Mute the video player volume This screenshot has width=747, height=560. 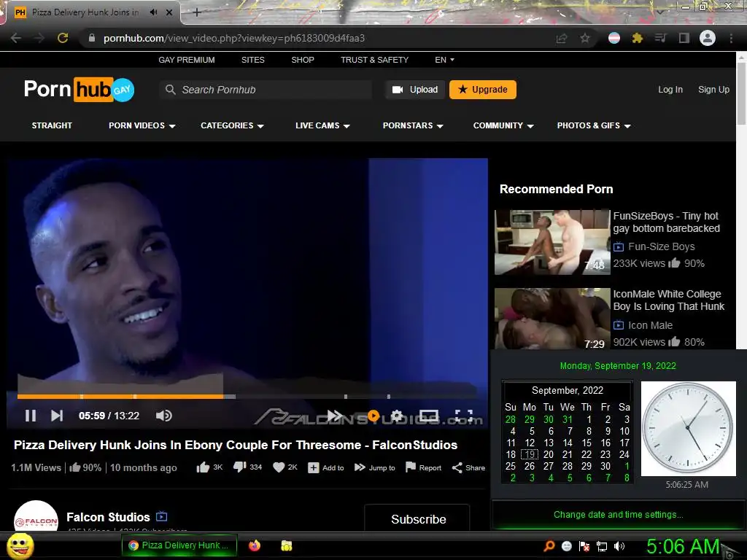click(x=164, y=416)
